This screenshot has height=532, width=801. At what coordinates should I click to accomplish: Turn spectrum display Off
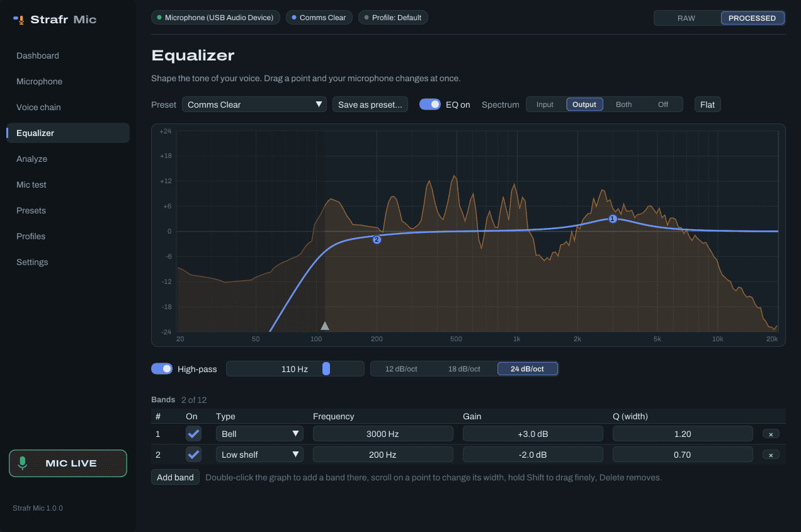pyautogui.click(x=663, y=105)
